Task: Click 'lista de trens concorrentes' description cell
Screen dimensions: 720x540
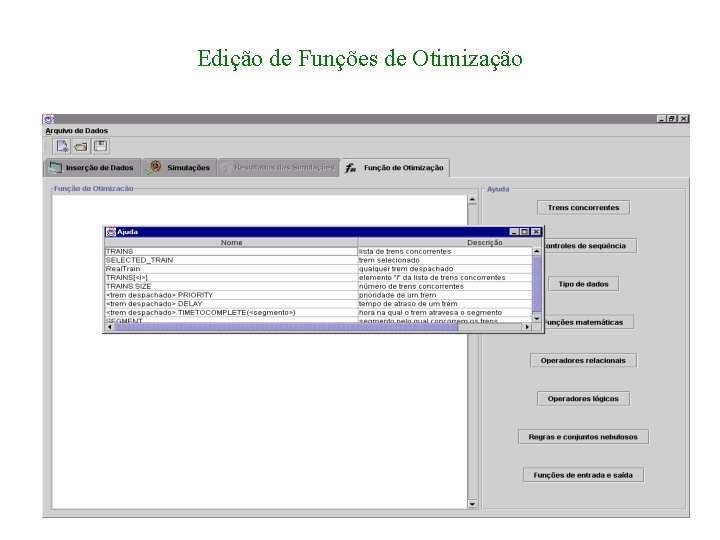Action: [x=444, y=251]
